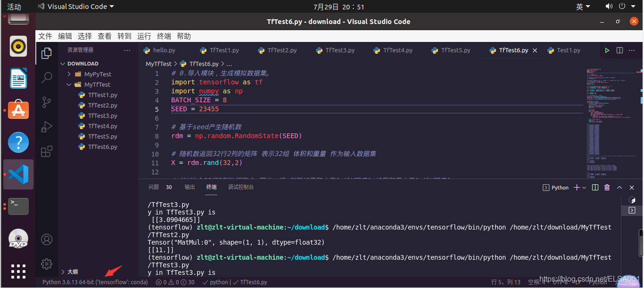Collapse the MyTfTest folder

(98, 84)
